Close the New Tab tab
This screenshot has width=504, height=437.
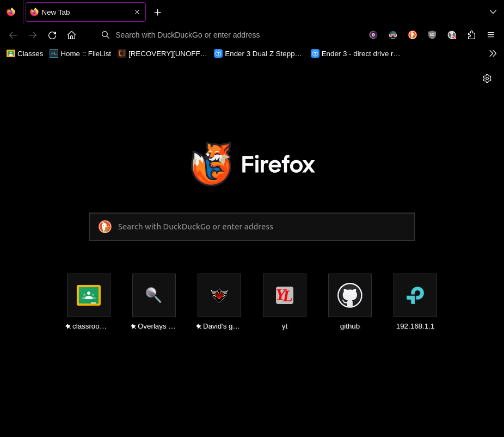137,12
